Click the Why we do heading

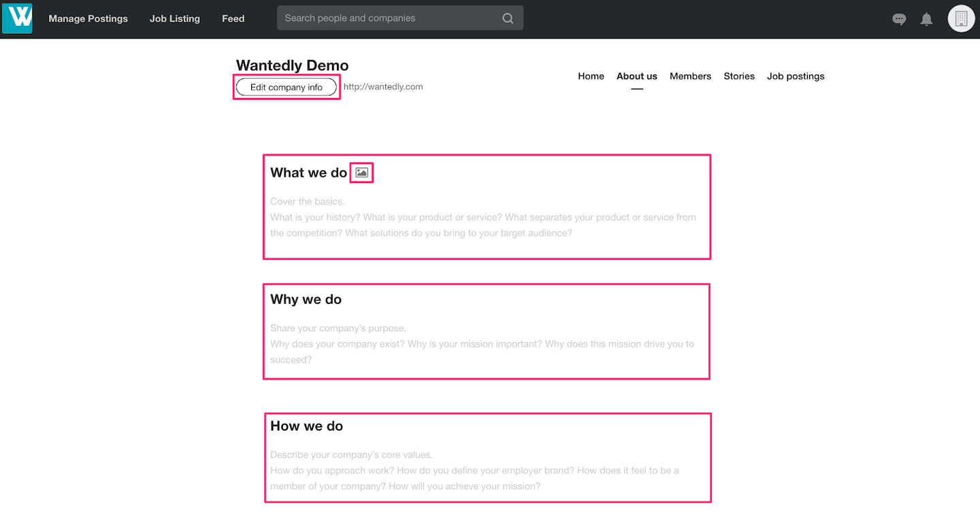[306, 299]
